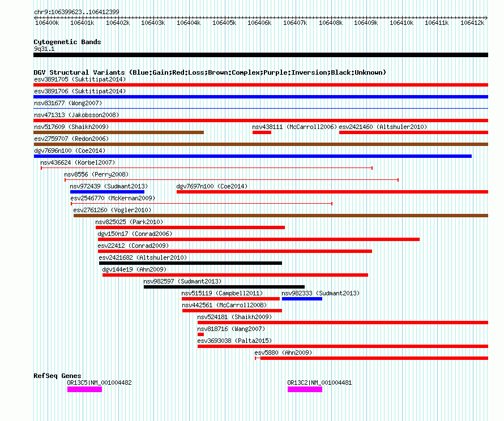The height and width of the screenshot is (421, 504).
Task: Click the OR13C2 gene magenta box
Action: [x=305, y=389]
